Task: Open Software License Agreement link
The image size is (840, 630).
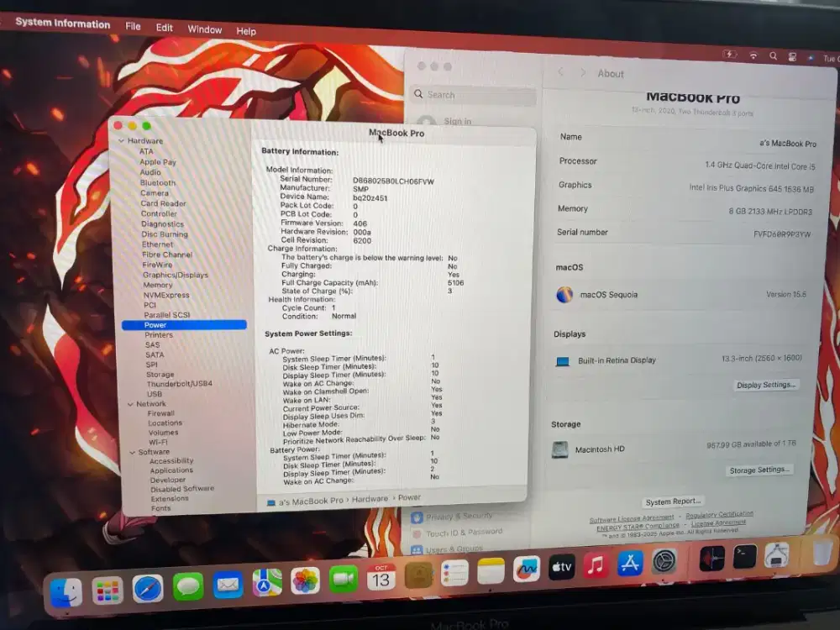Action: 632,518
